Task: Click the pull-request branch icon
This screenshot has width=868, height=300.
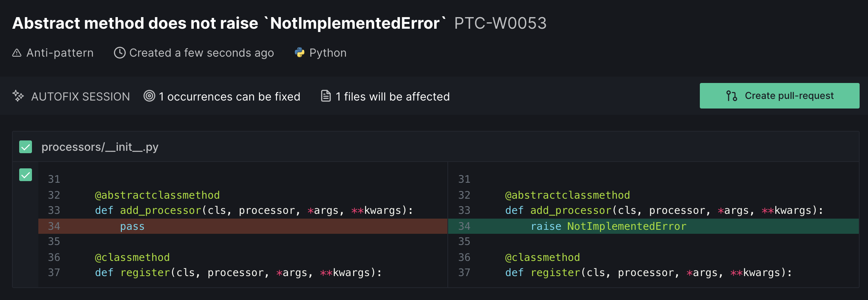Action: (x=731, y=96)
